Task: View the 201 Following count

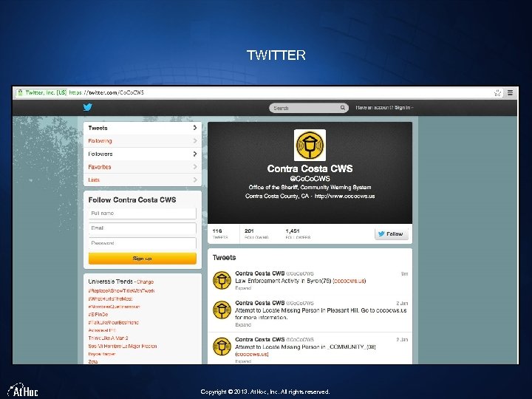Action: pos(256,233)
